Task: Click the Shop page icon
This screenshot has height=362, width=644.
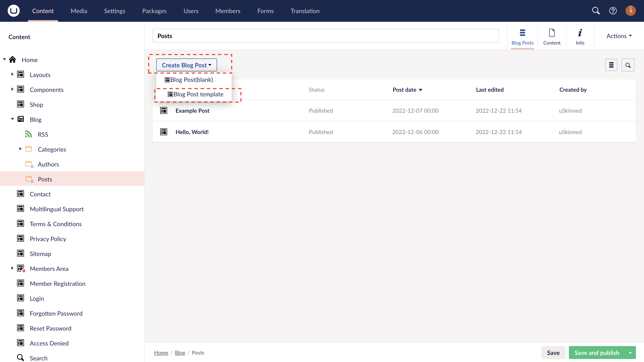Action: (x=21, y=104)
